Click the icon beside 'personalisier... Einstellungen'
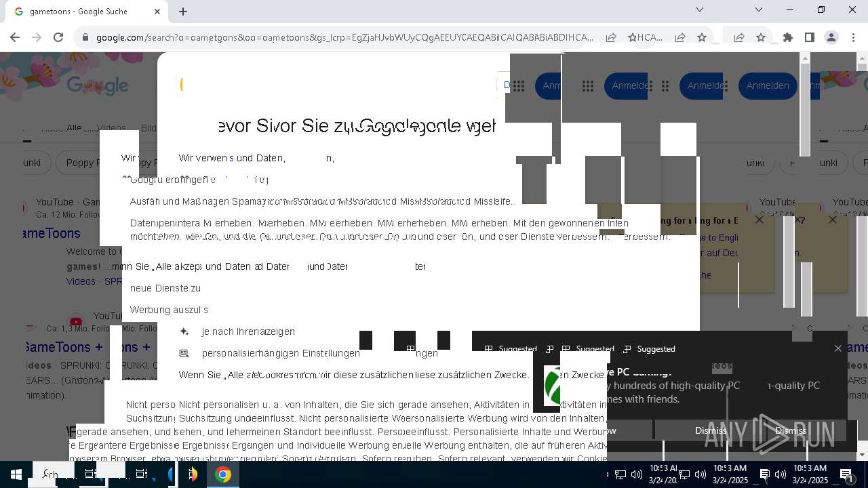The height and width of the screenshot is (488, 868). (184, 353)
